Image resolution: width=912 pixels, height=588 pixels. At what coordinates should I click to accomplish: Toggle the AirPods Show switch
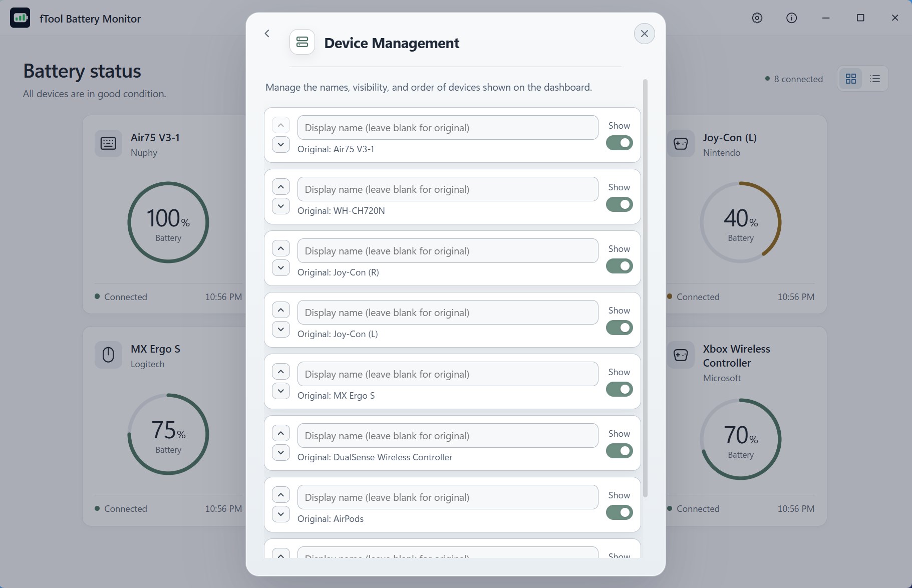tap(619, 512)
